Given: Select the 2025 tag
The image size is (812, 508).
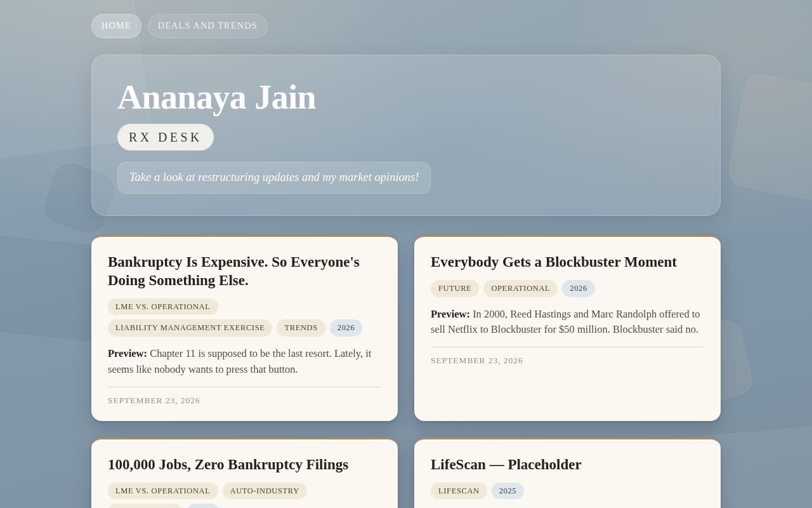Looking at the screenshot, I should [507, 491].
